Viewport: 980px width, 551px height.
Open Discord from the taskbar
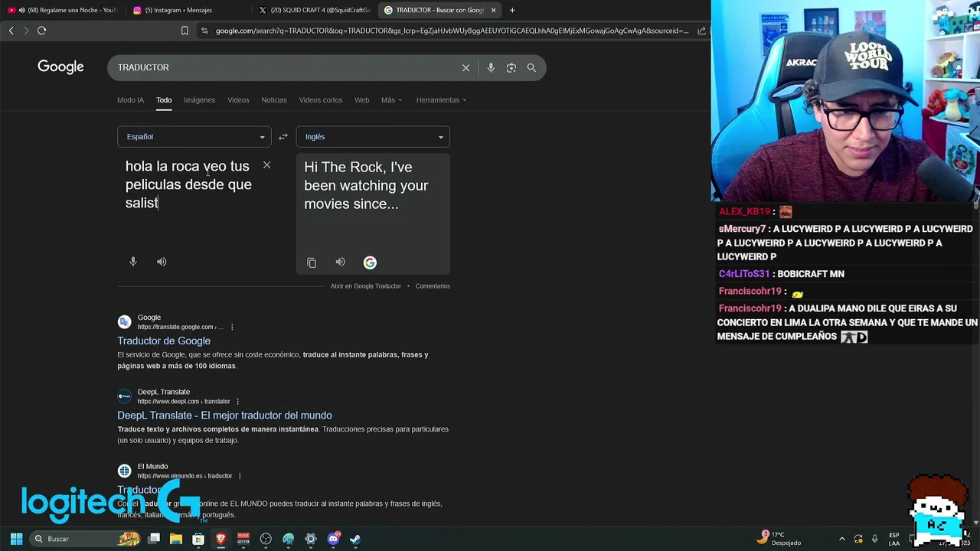333,539
